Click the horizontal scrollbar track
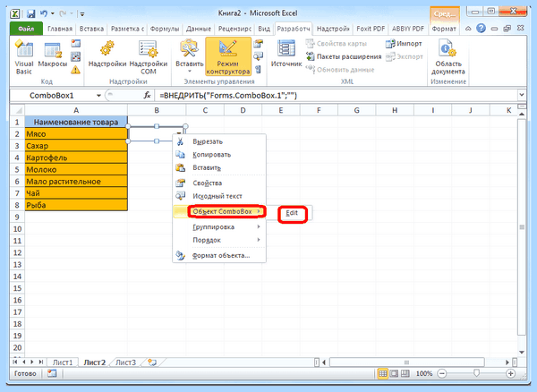Image resolution: width=537 pixels, height=392 pixels. click(407, 362)
